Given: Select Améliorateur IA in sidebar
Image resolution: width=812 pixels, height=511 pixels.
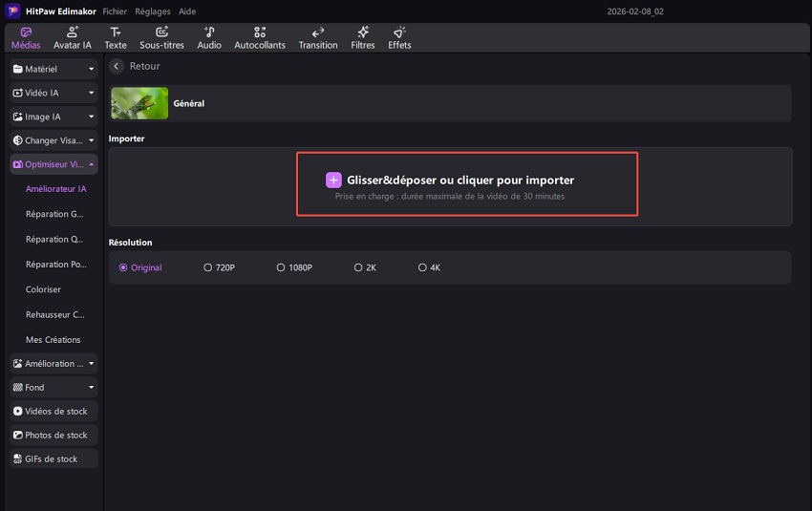Looking at the screenshot, I should click(56, 189).
